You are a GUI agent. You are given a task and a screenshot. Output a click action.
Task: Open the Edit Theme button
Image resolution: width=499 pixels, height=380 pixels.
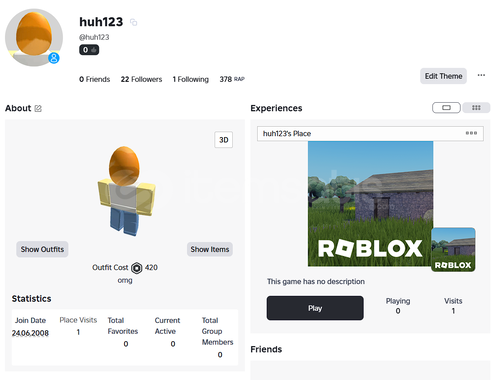coord(443,76)
